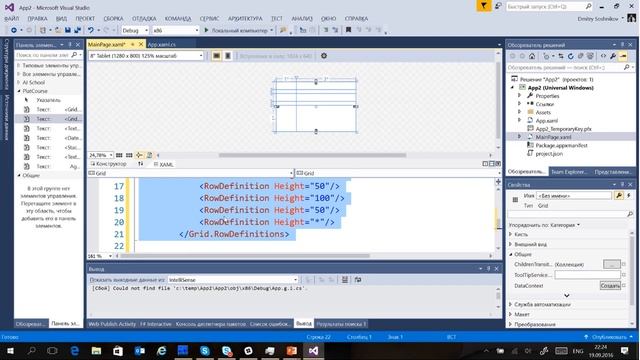Open the ПРАВКА menu

pos(37,18)
